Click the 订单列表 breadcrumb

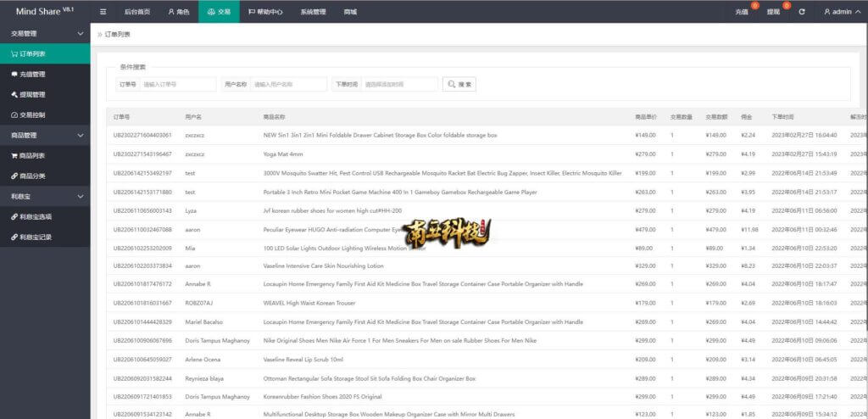[x=118, y=35]
